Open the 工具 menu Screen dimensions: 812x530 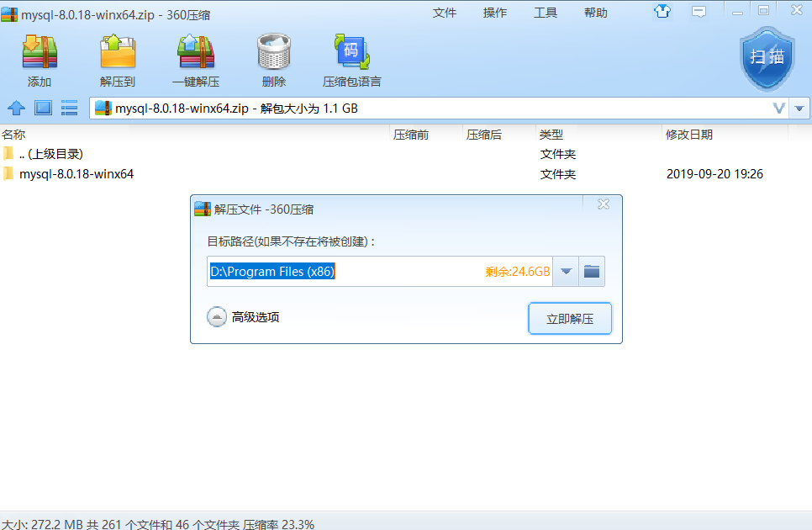(546, 13)
